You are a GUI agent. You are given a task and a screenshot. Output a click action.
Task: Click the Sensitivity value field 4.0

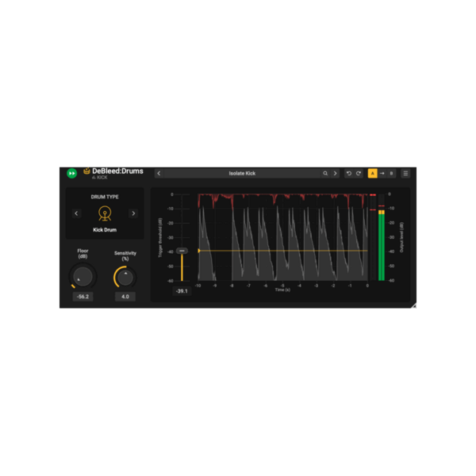click(x=125, y=297)
